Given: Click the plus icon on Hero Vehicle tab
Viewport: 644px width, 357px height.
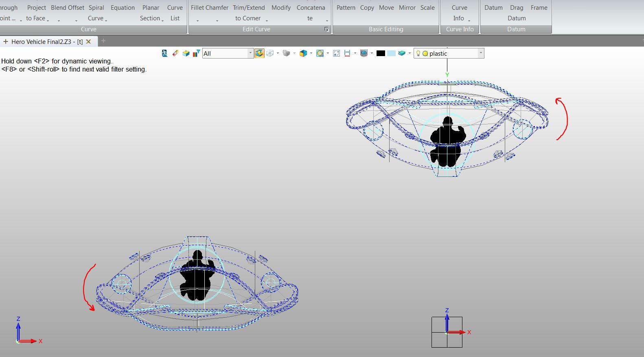Looking at the screenshot, I should click(6, 41).
